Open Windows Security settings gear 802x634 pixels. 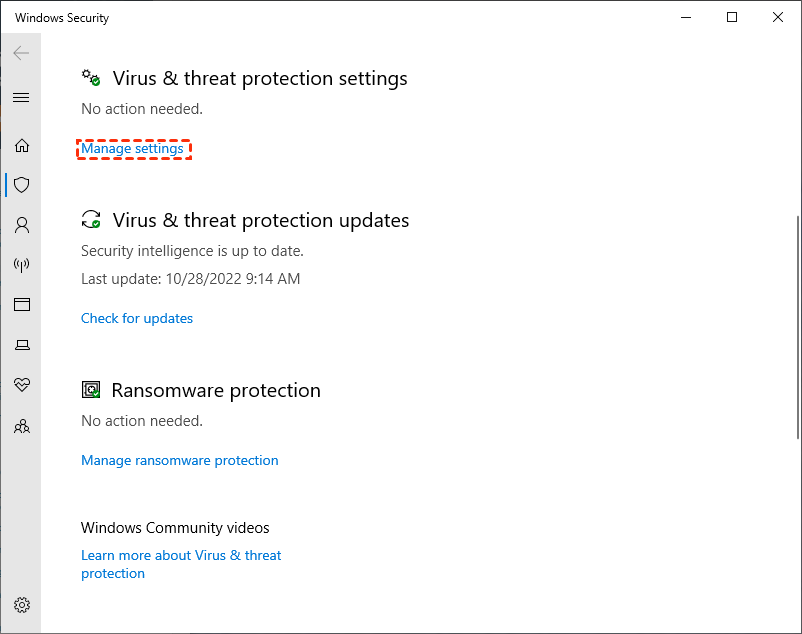pos(22,605)
